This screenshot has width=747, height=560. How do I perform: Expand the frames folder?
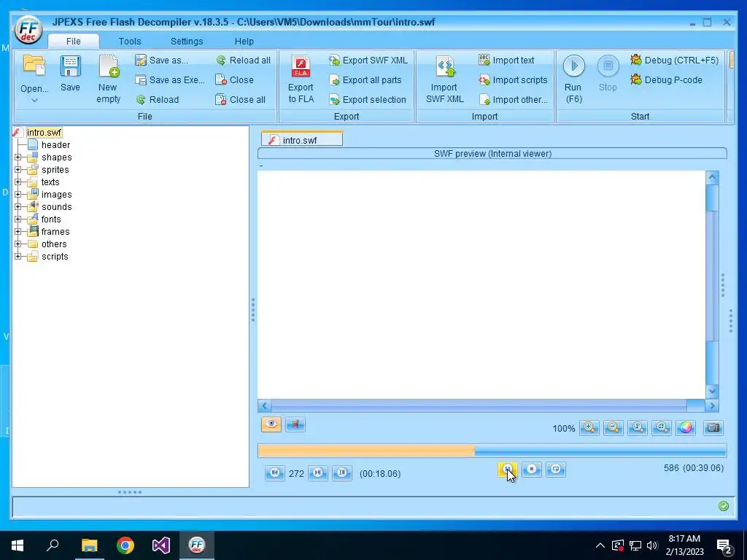point(18,231)
